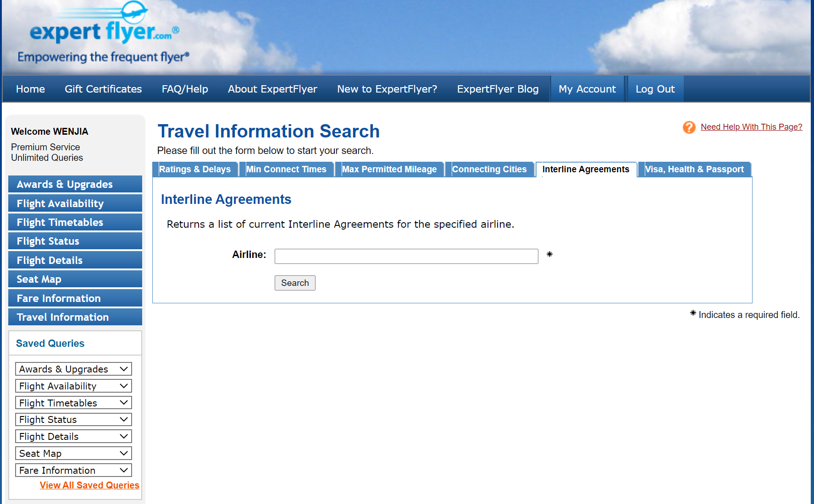The height and width of the screenshot is (504, 814).
Task: Open View All Saved Queries link
Action: coord(89,485)
